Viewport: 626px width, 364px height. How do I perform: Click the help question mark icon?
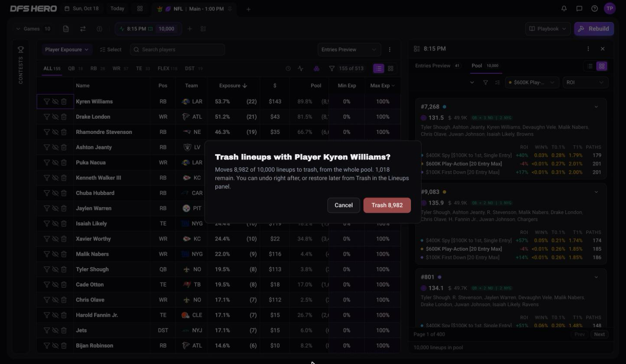tap(595, 8)
